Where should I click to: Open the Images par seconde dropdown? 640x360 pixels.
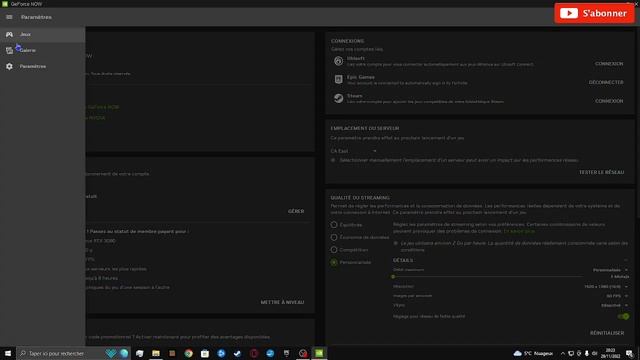click(617, 296)
